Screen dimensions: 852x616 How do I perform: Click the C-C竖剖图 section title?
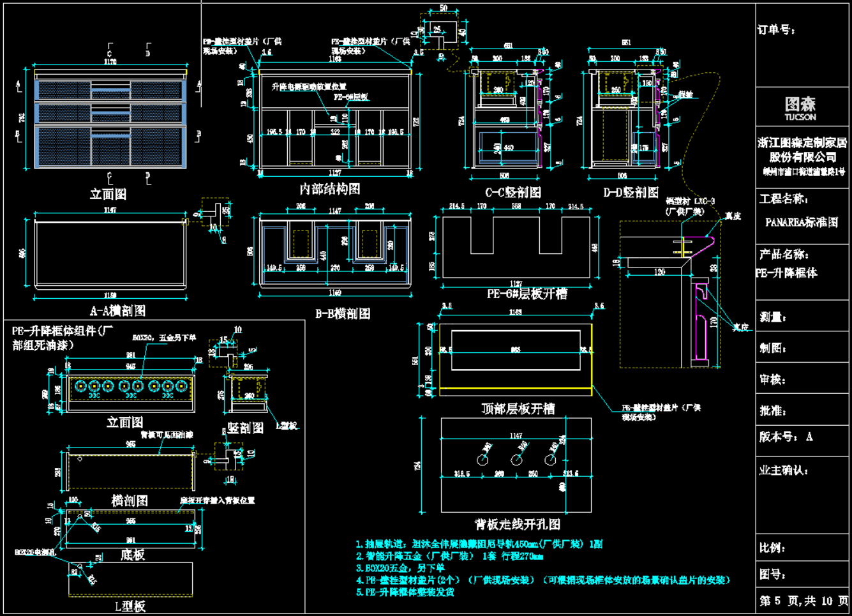(x=513, y=192)
